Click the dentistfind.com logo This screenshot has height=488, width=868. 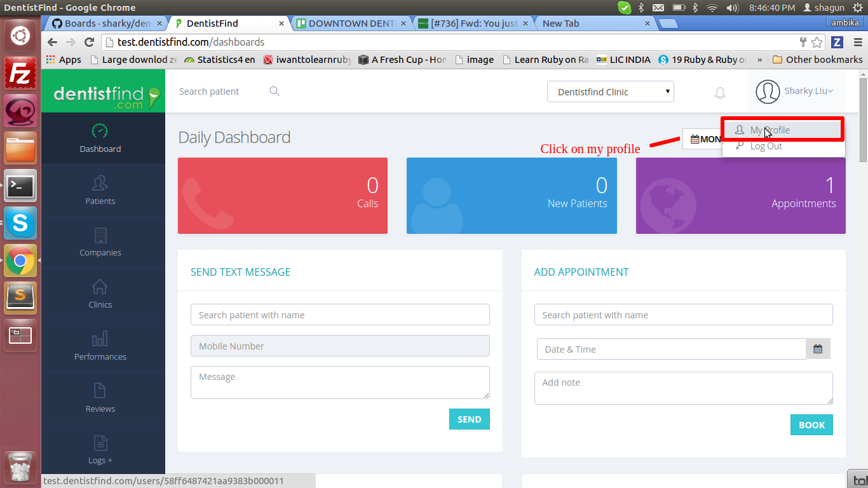[x=103, y=91]
